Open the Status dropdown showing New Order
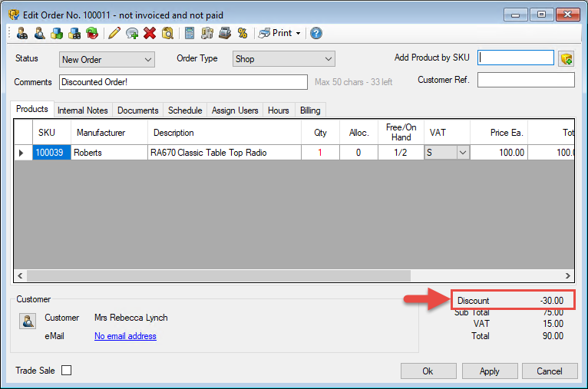 tap(107, 59)
